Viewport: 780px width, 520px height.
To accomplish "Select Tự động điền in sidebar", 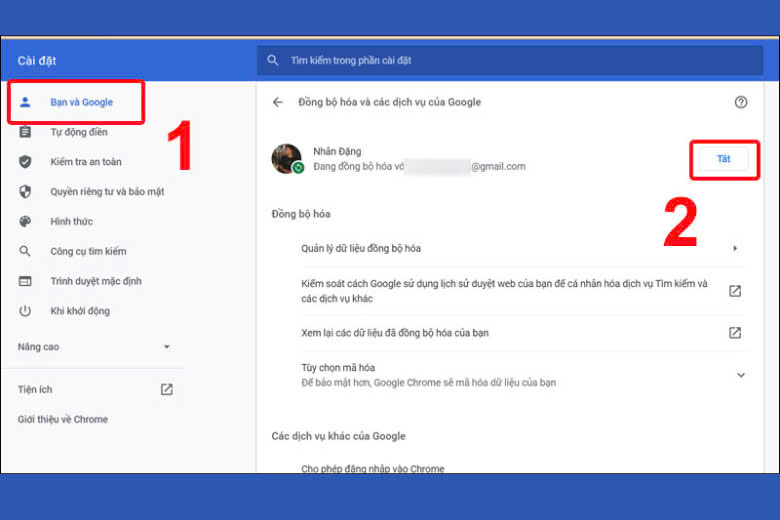I will click(x=79, y=132).
